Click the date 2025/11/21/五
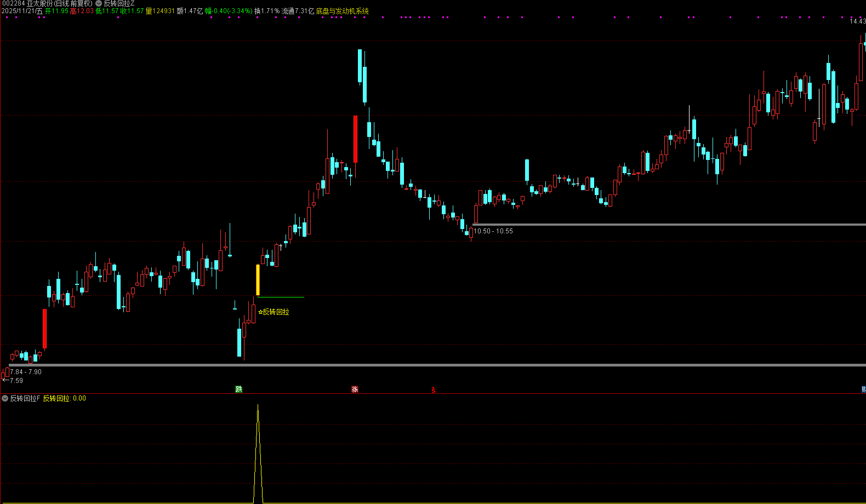 pyautogui.click(x=22, y=11)
